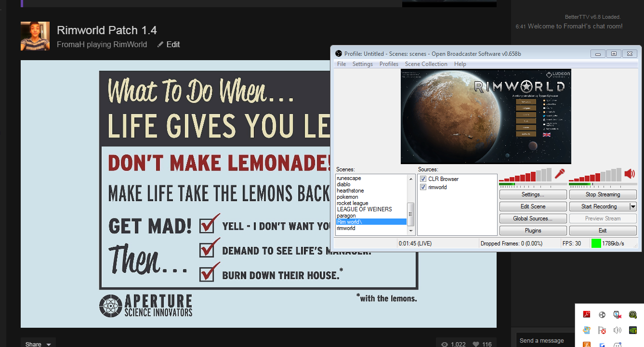Click the Edit Scene button
This screenshot has width=644, height=347.
click(x=533, y=206)
